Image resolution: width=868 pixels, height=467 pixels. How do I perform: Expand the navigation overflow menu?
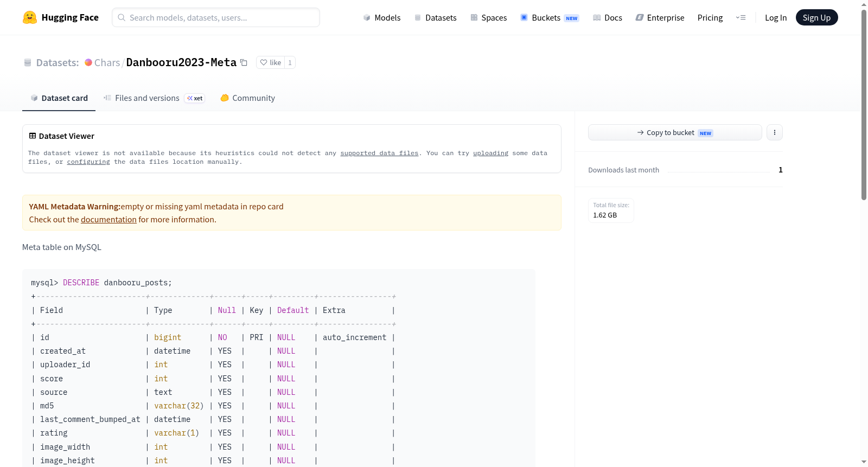coord(741,17)
